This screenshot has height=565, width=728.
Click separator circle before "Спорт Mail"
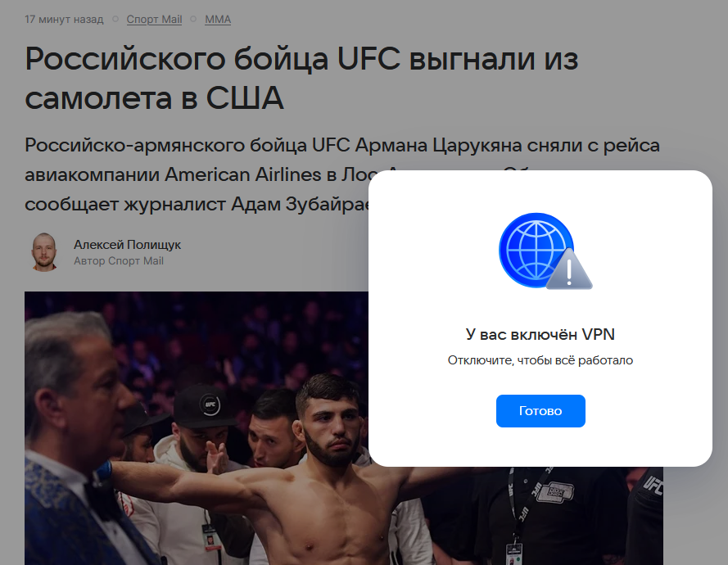coord(115,20)
